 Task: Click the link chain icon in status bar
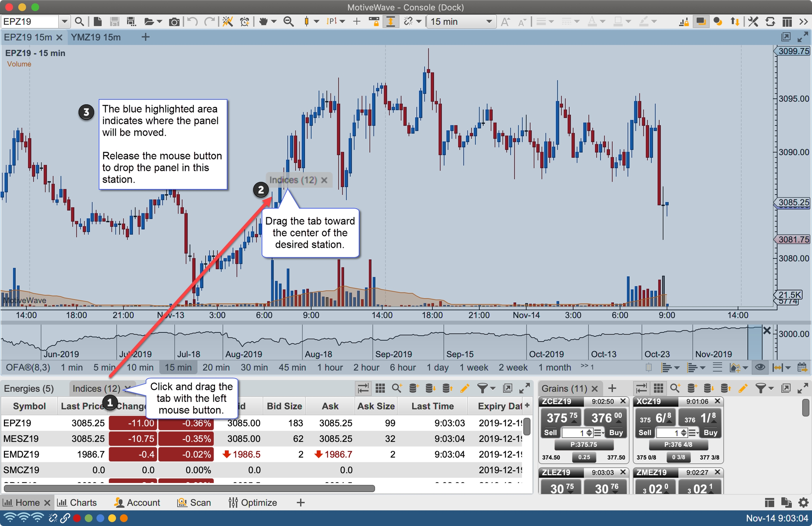coord(65,518)
